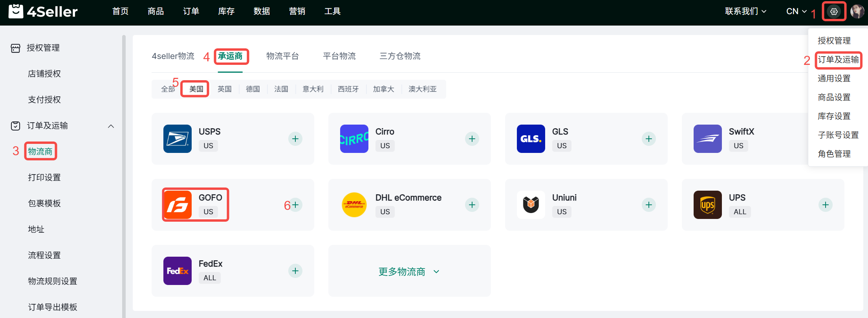The height and width of the screenshot is (318, 868).
Task: Click the 4Seller logo
Action: (43, 12)
